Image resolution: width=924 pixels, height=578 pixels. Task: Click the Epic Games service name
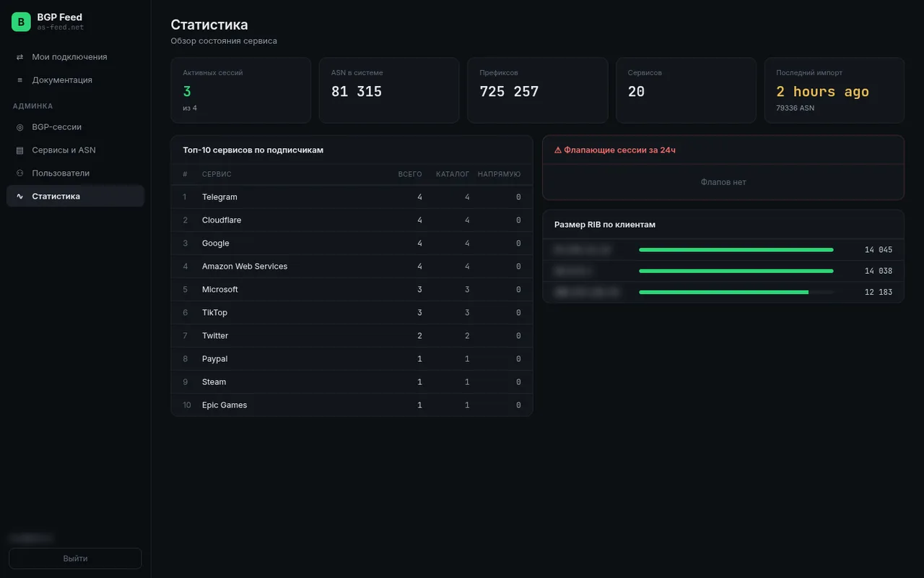pos(225,405)
